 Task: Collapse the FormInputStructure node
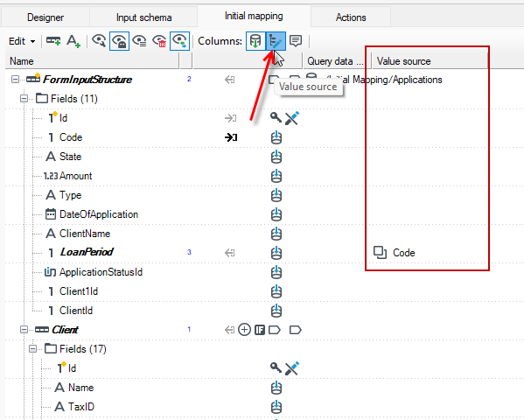(x=15, y=80)
